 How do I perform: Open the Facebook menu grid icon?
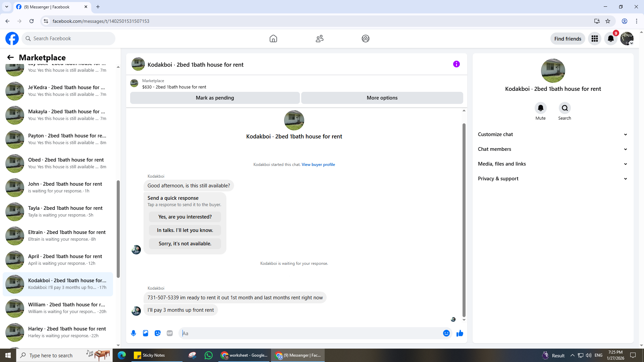click(595, 39)
